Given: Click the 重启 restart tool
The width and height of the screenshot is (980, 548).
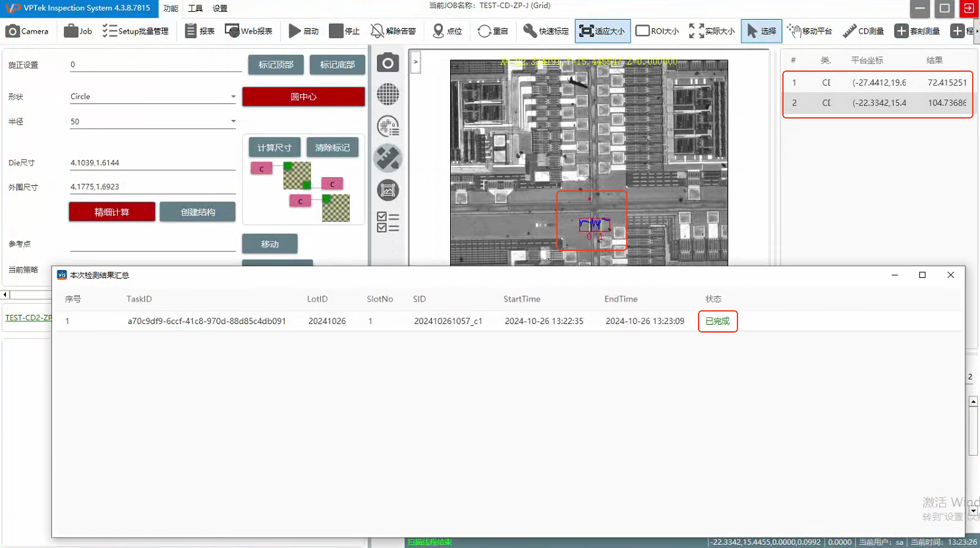Looking at the screenshot, I should [x=493, y=31].
